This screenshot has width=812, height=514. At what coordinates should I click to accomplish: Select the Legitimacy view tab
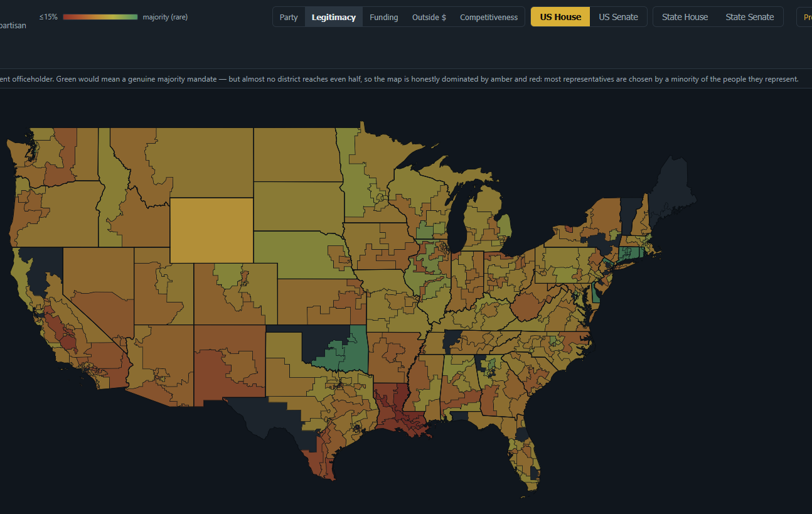[x=334, y=17]
